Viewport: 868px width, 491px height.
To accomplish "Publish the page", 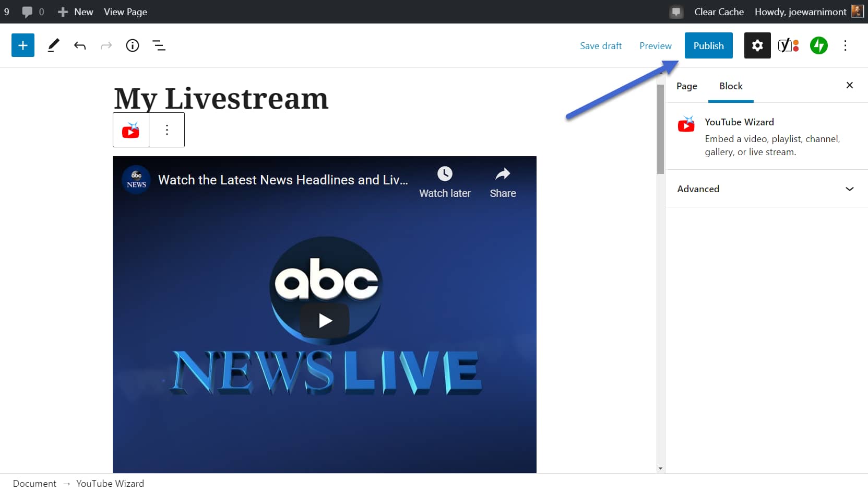I will (x=709, y=45).
